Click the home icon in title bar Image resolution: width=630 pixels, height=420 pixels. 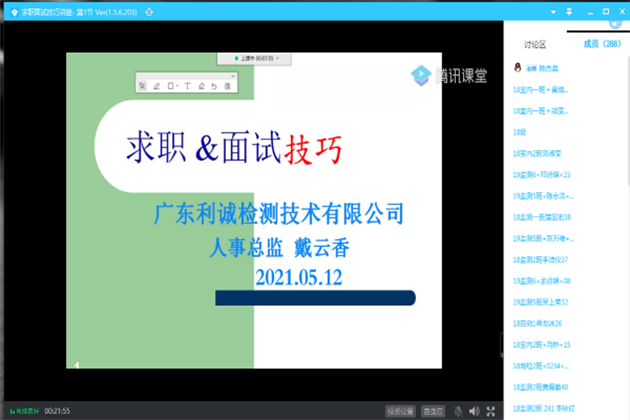click(149, 12)
